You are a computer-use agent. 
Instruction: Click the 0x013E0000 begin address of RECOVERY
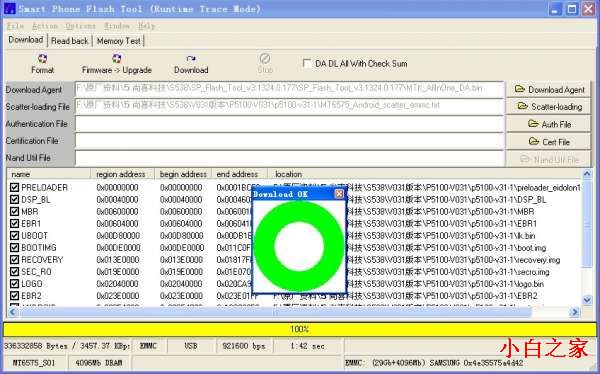(x=181, y=260)
